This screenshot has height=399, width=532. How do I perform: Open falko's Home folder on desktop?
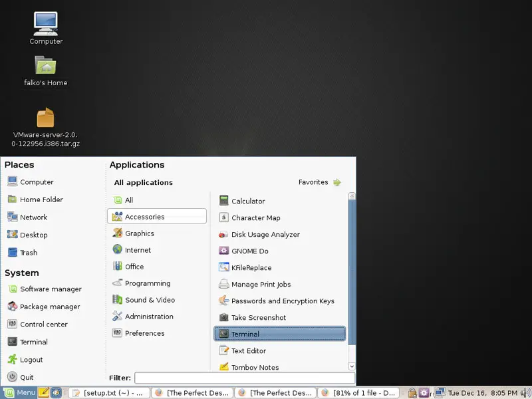click(45, 70)
